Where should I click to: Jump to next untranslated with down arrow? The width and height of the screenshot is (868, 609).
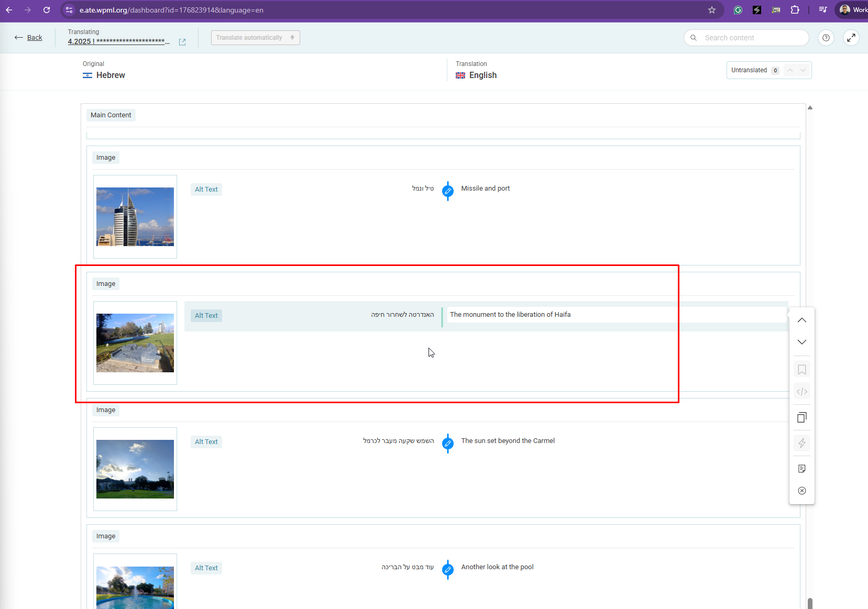803,70
